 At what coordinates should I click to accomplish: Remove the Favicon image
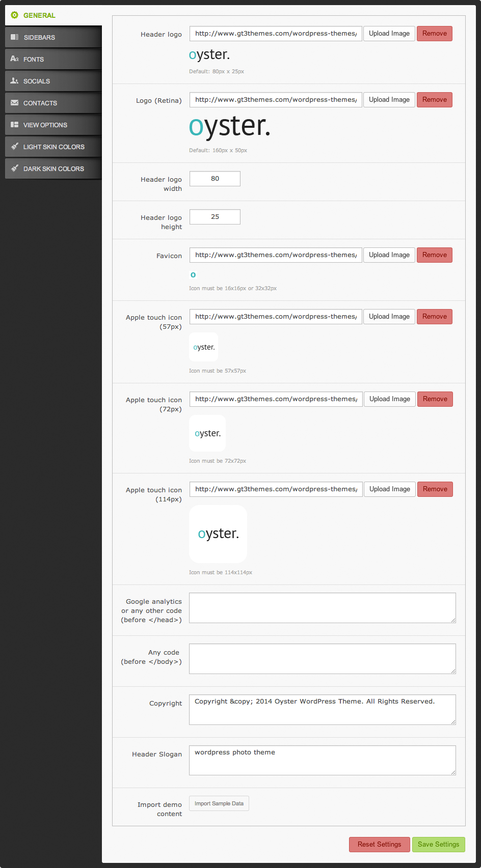tap(434, 255)
